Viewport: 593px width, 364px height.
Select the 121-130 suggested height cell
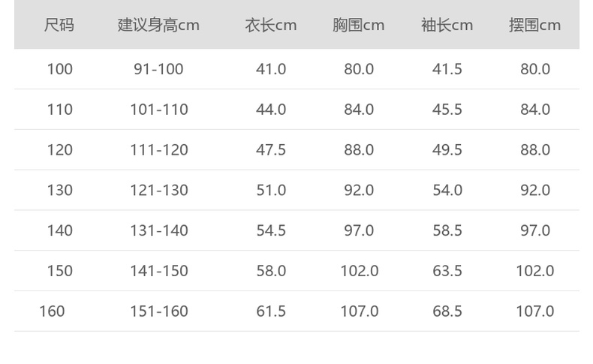click(158, 191)
